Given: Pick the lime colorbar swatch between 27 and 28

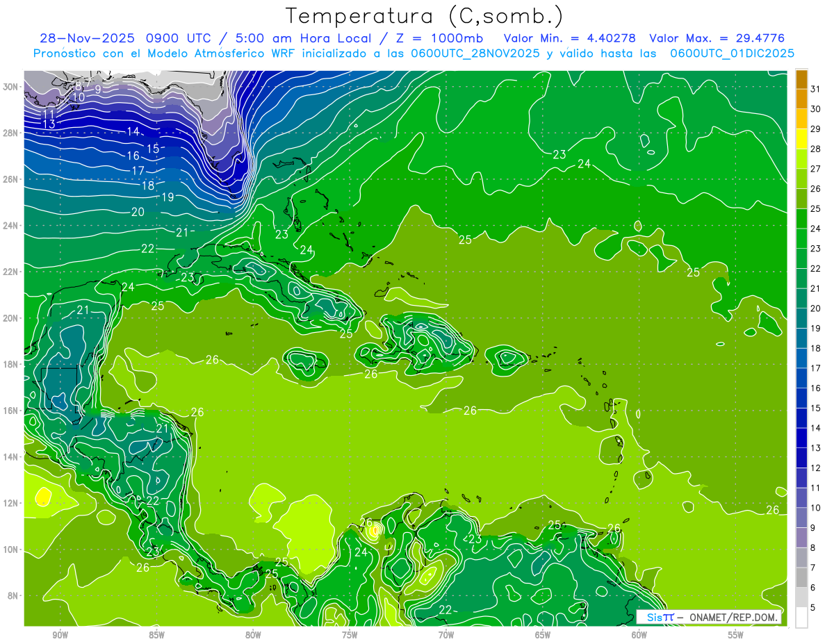Looking at the screenshot, I should (x=801, y=158).
